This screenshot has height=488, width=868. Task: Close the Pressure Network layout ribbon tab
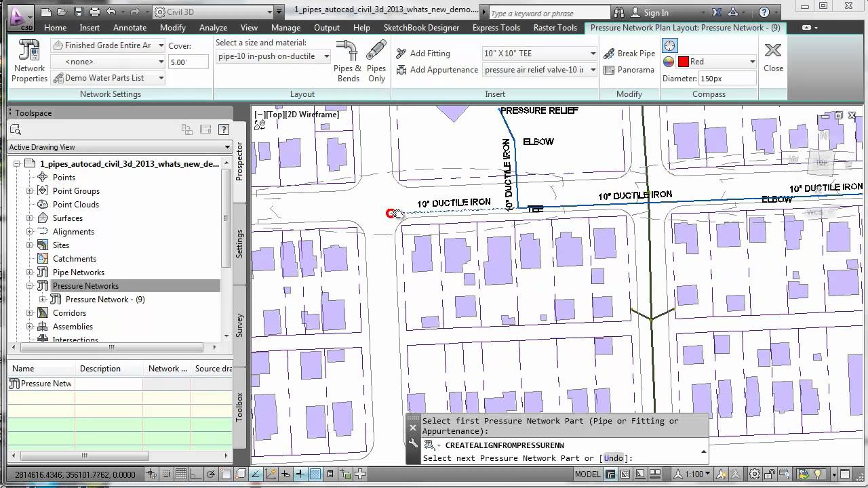773,57
